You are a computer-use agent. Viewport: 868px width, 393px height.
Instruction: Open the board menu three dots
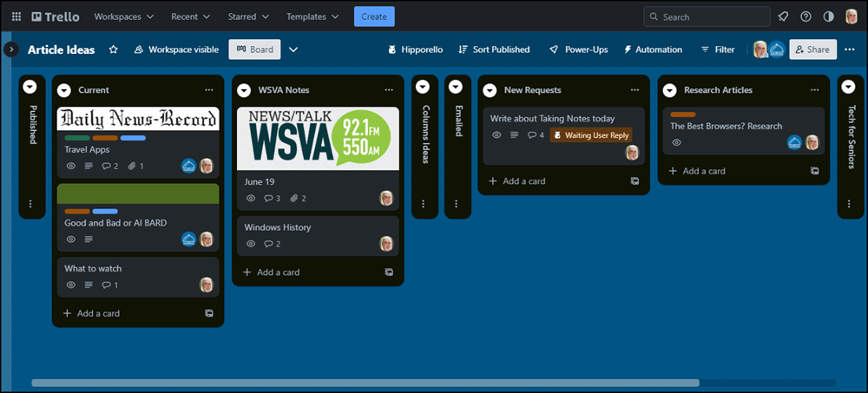pos(850,49)
